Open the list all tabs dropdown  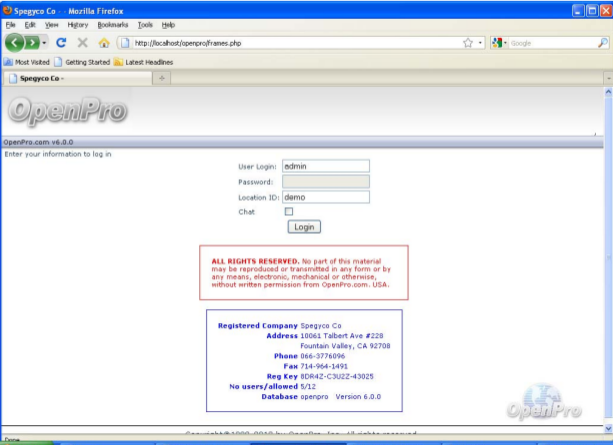[606, 78]
